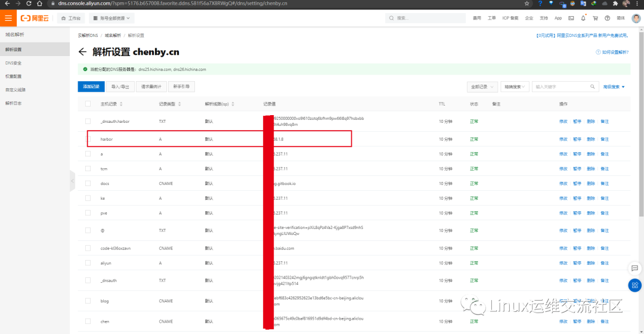
Task: Open the 精确搜索 dropdown
Action: 515,86
